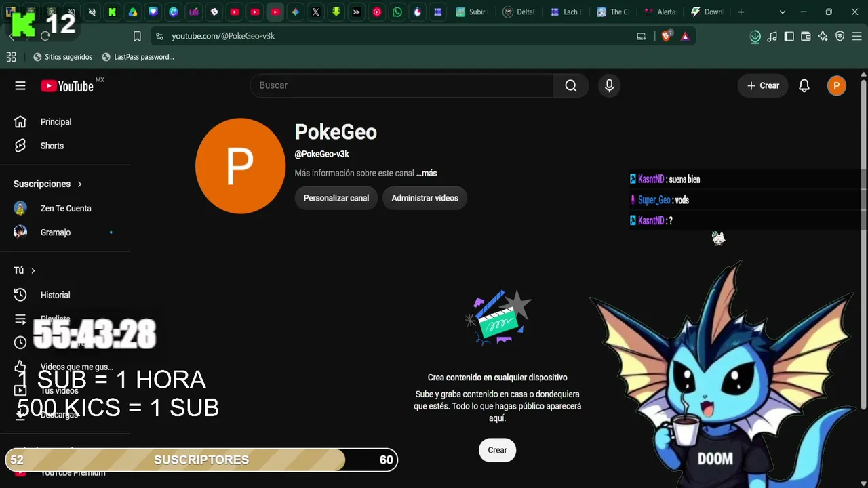Start voice search with the microphone
Screen dimensions: 868x488
609,85
